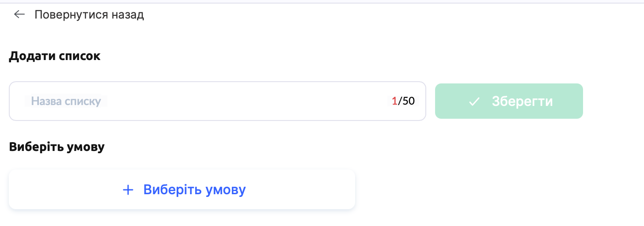The width and height of the screenshot is (644, 226).
Task: Click the plus icon beside Виберіть умову
Action: tap(128, 190)
